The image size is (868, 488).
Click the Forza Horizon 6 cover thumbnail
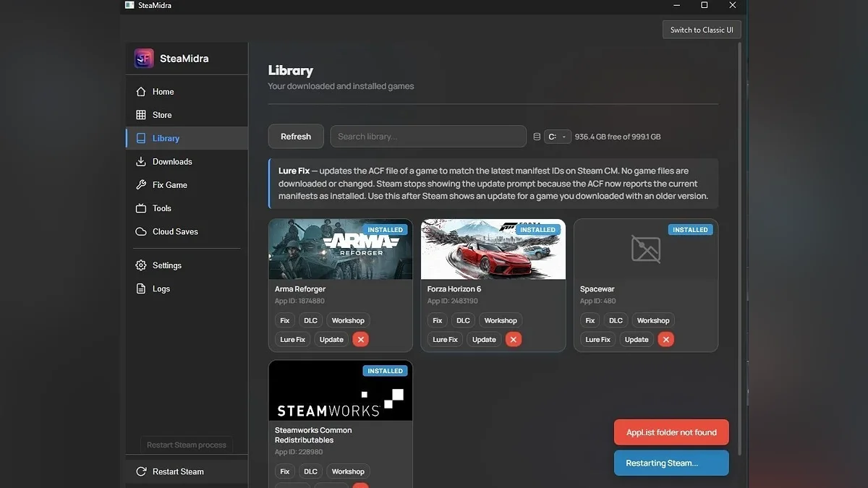[x=493, y=249]
